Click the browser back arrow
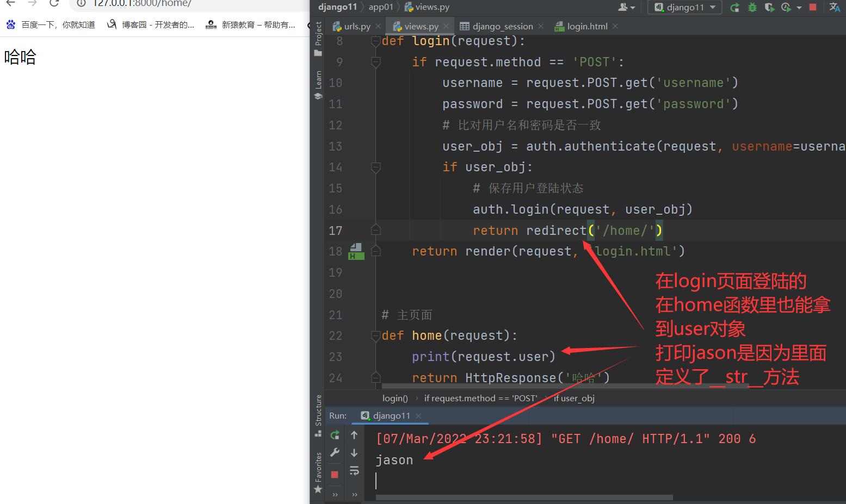The width and height of the screenshot is (846, 504). 10,3
